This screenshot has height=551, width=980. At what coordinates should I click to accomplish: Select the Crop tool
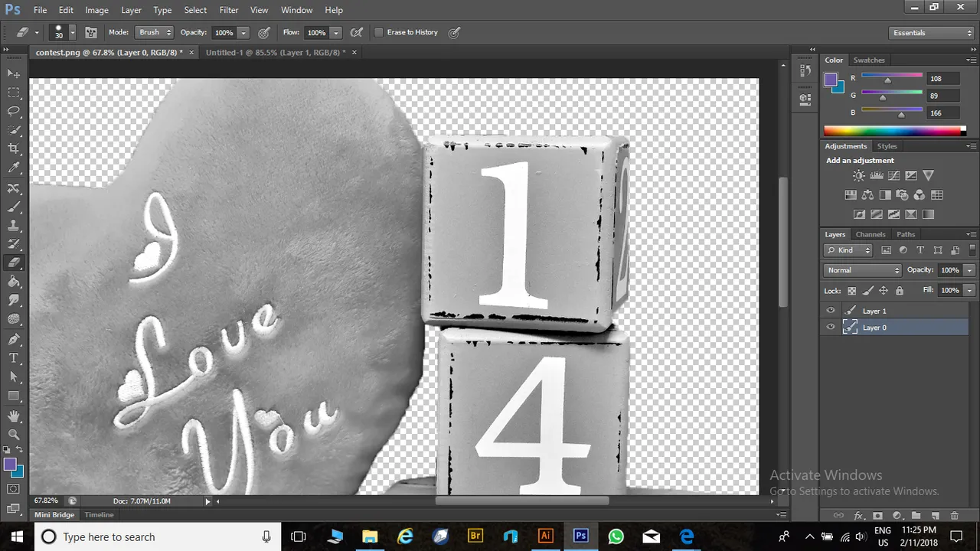point(14,148)
